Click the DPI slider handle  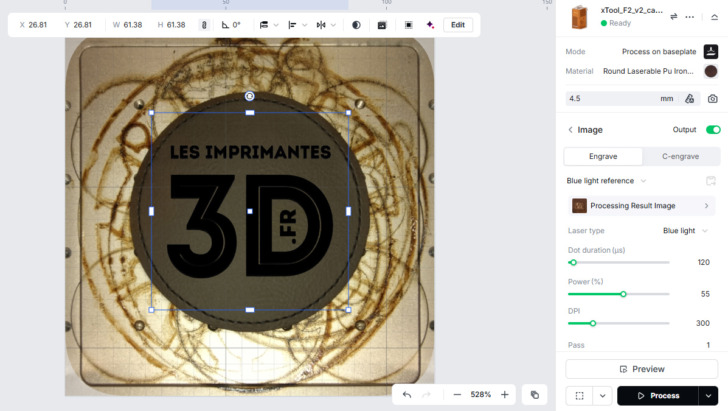click(x=593, y=323)
